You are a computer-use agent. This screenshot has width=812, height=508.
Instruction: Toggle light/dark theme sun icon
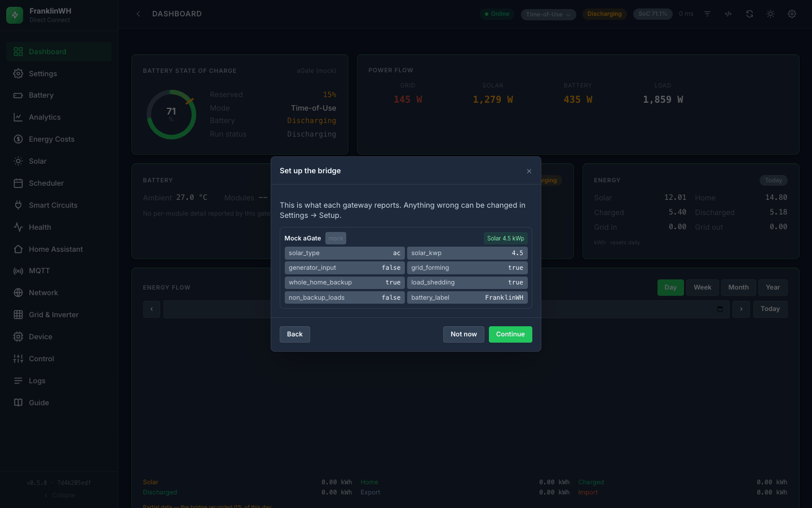click(770, 14)
